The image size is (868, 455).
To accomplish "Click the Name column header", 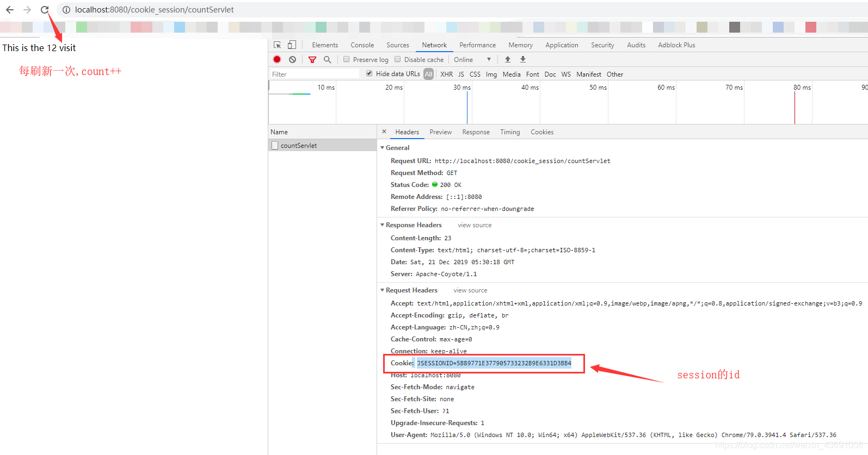I will pyautogui.click(x=323, y=132).
